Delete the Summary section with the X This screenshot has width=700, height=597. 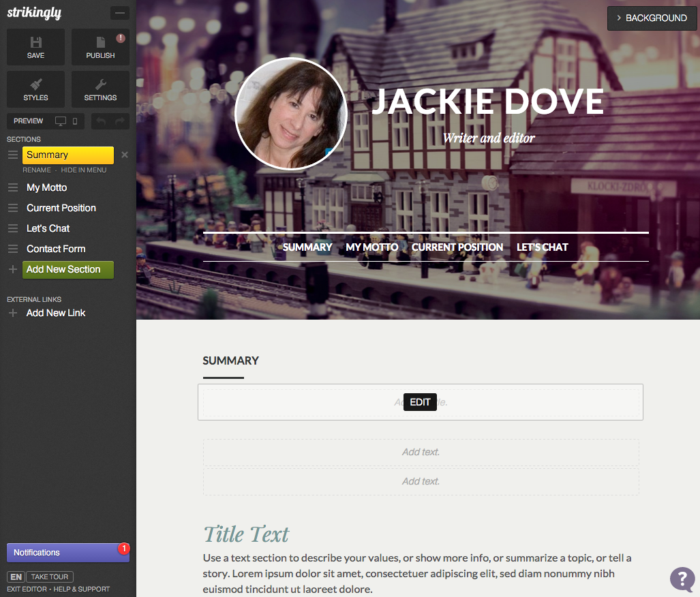point(125,155)
